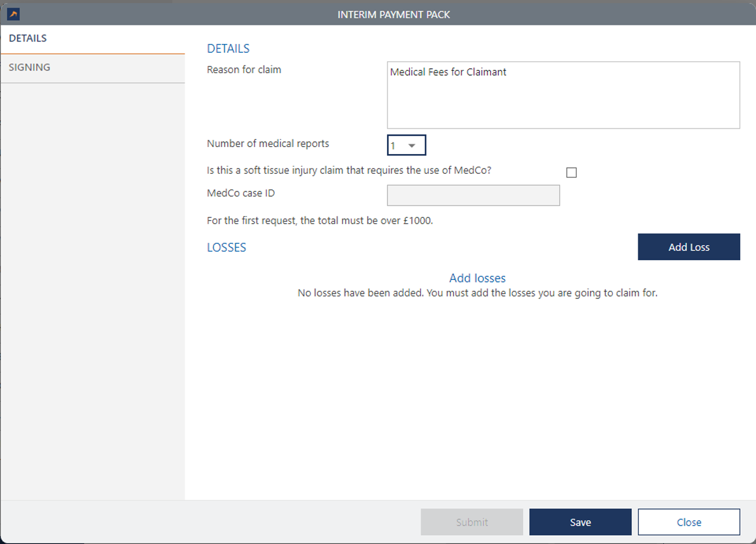
Task: Tick the MedCo soft tissue injury checkbox
Action: (x=571, y=172)
